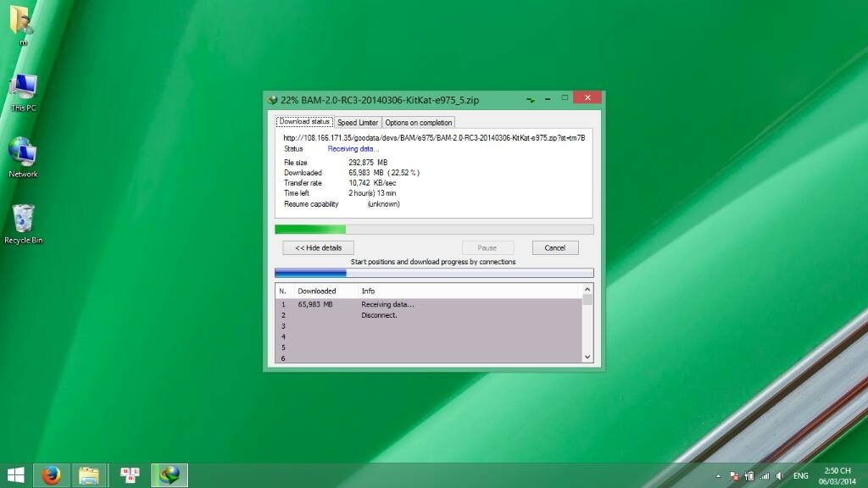Screen dimensions: 868x488
Task: Open the red squares app on the taskbar
Action: (130, 475)
